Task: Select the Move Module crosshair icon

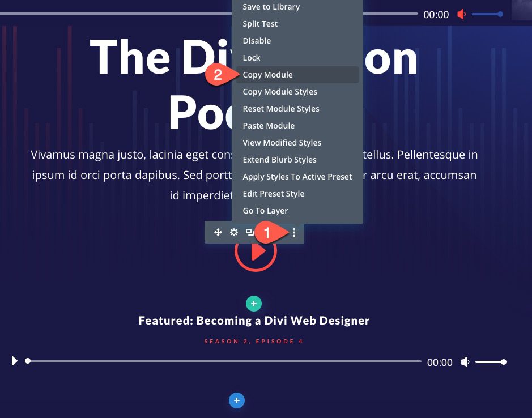Action: point(218,232)
